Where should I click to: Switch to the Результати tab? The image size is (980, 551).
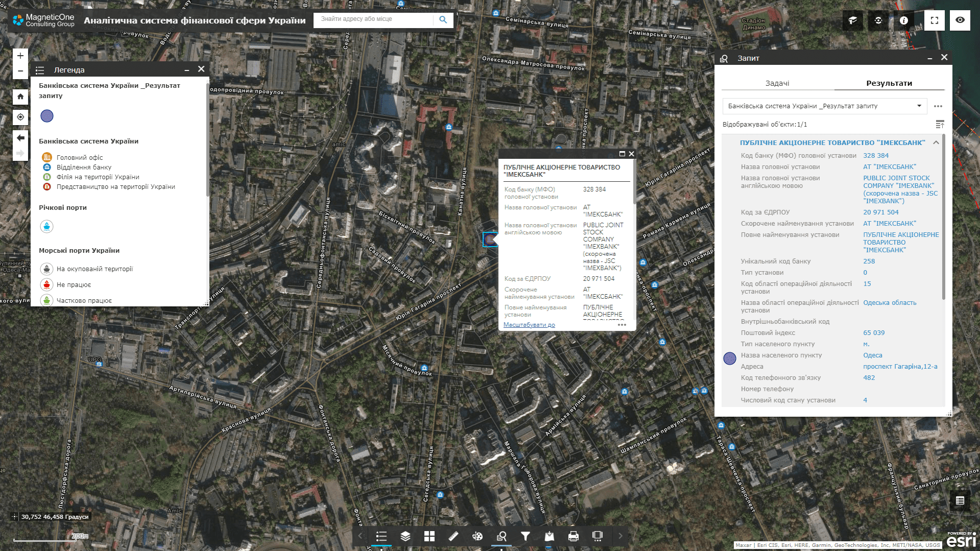(889, 83)
